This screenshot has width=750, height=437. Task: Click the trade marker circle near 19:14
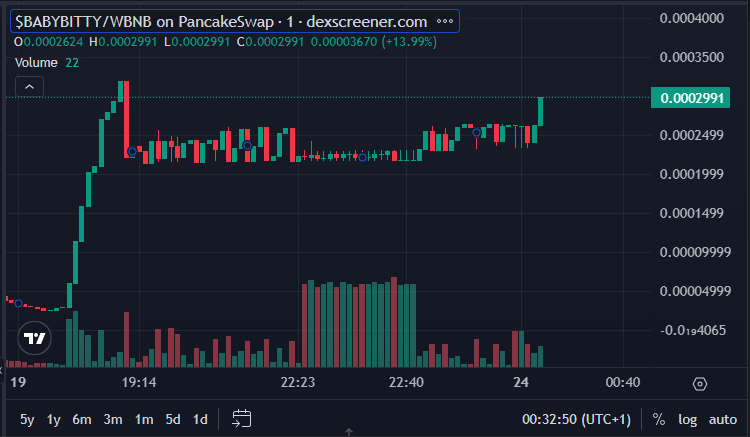(132, 152)
